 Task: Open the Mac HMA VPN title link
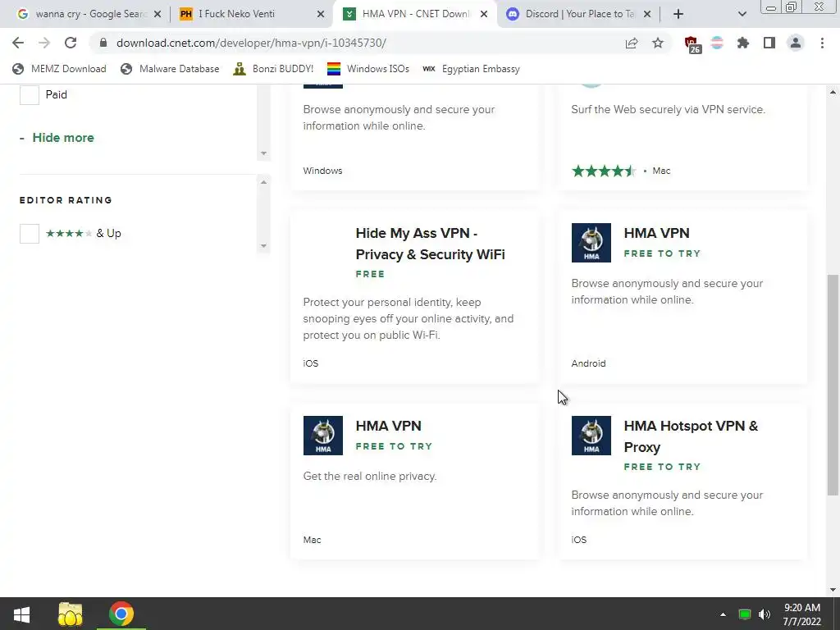pyautogui.click(x=388, y=426)
